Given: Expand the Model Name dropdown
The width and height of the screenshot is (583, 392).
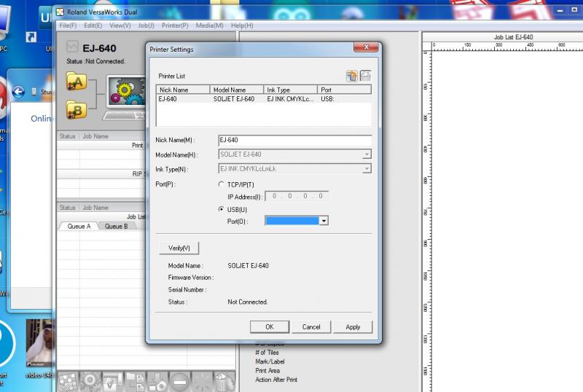Looking at the screenshot, I should point(367,154).
